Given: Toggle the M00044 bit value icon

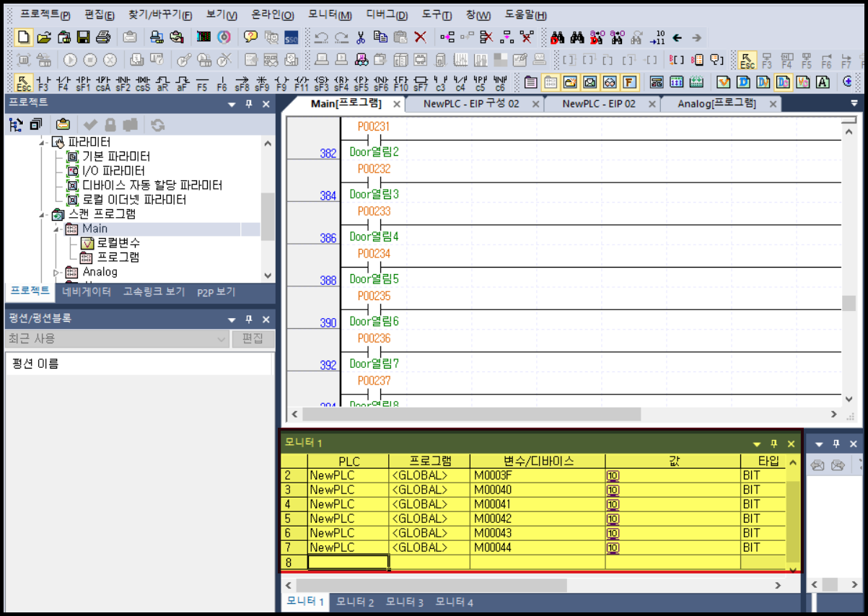Looking at the screenshot, I should [x=613, y=547].
